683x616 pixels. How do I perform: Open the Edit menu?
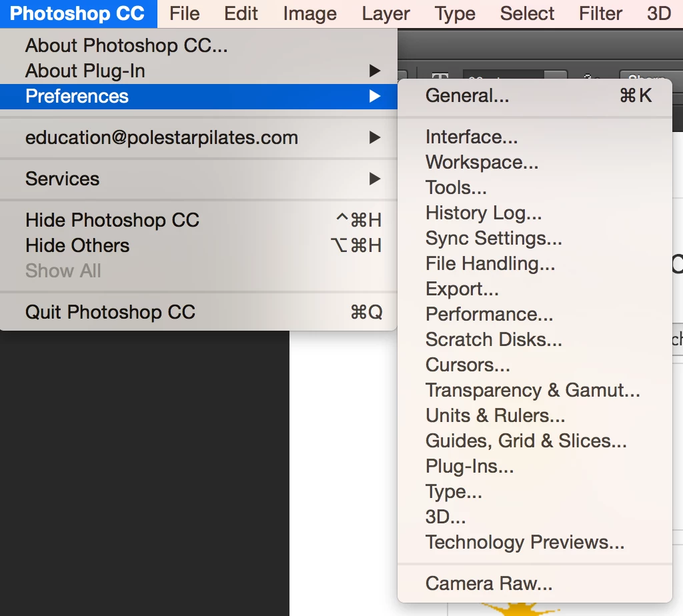pyautogui.click(x=241, y=13)
